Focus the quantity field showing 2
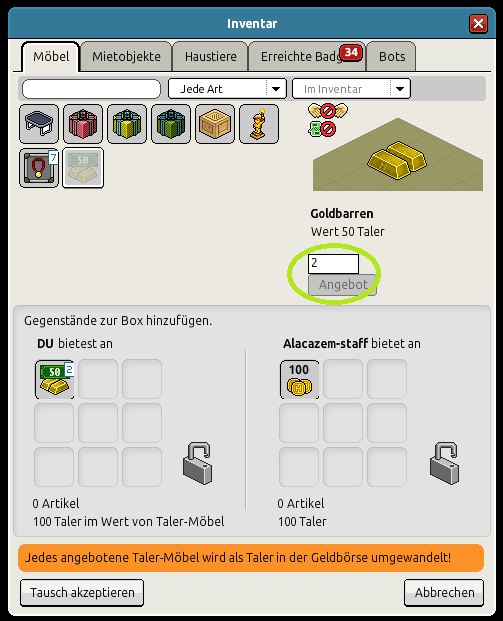The height and width of the screenshot is (621, 503). point(333,263)
